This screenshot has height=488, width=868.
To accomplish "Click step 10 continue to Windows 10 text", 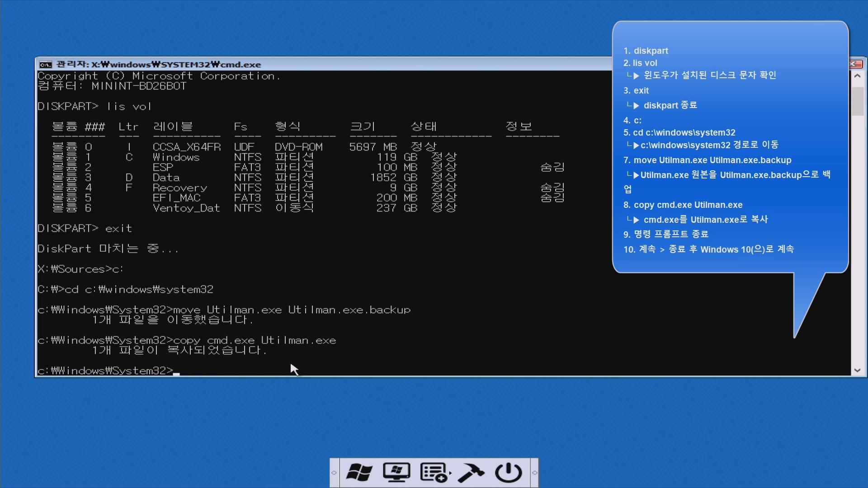I will tap(708, 249).
